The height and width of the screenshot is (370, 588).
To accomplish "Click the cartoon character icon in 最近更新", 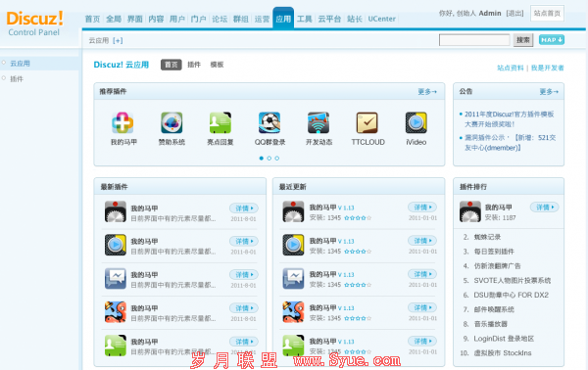I will click(293, 312).
